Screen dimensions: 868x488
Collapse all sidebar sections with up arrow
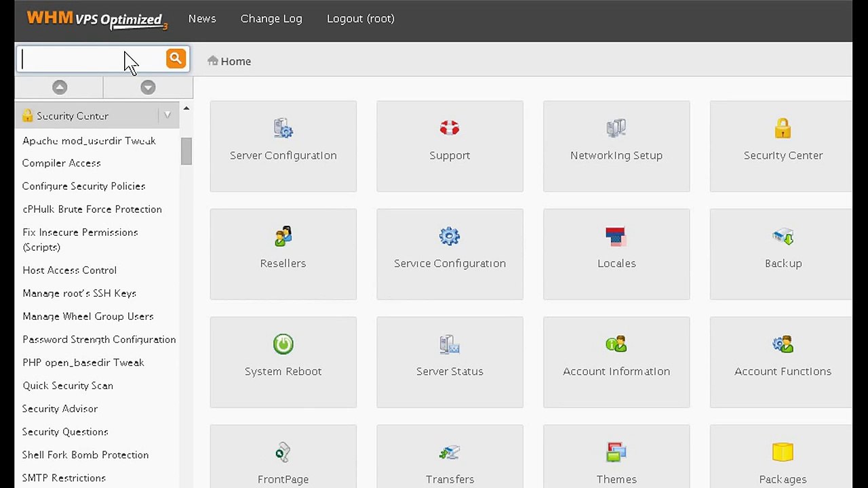[60, 87]
